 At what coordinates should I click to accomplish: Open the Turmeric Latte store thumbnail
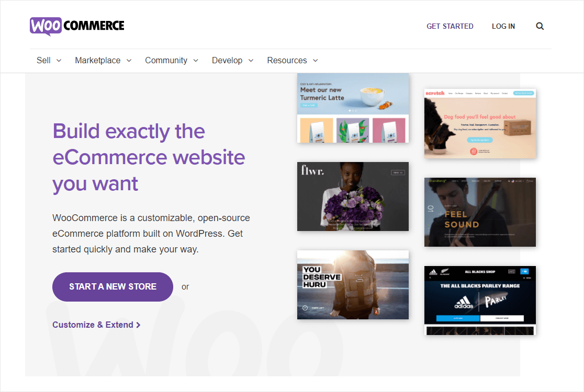click(353, 108)
